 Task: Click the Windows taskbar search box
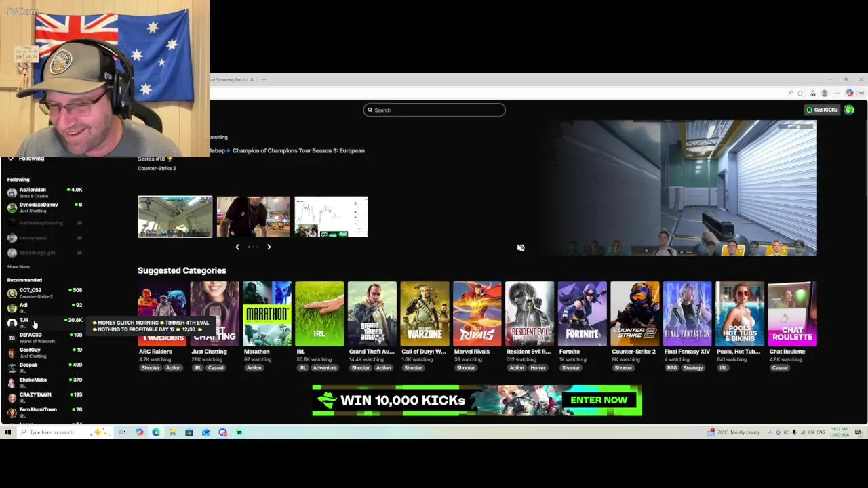[65, 432]
